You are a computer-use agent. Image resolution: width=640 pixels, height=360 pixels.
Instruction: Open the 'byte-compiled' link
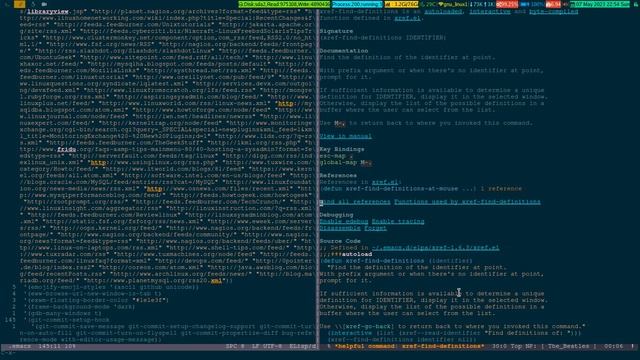pyautogui.click(x=553, y=11)
